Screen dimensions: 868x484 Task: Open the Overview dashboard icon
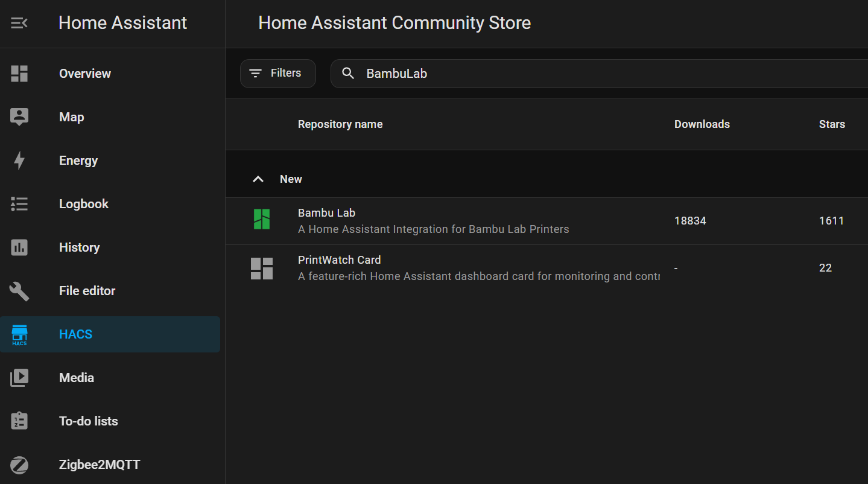pyautogui.click(x=19, y=74)
